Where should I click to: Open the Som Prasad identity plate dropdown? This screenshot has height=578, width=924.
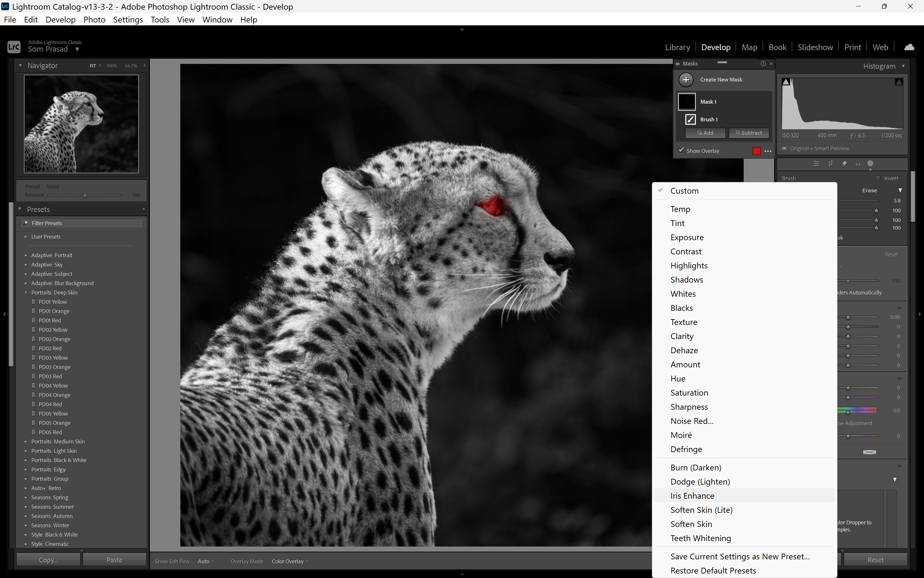77,49
